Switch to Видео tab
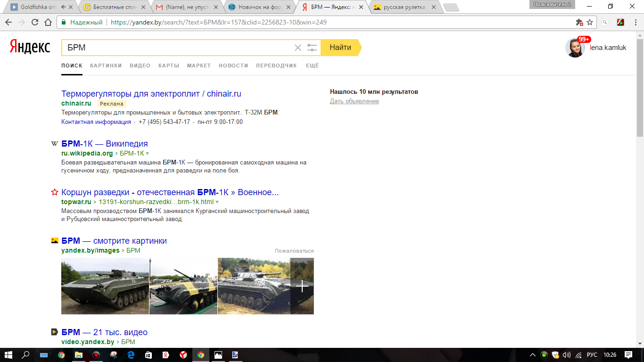Viewport: 644px width, 362px height. coord(140,66)
